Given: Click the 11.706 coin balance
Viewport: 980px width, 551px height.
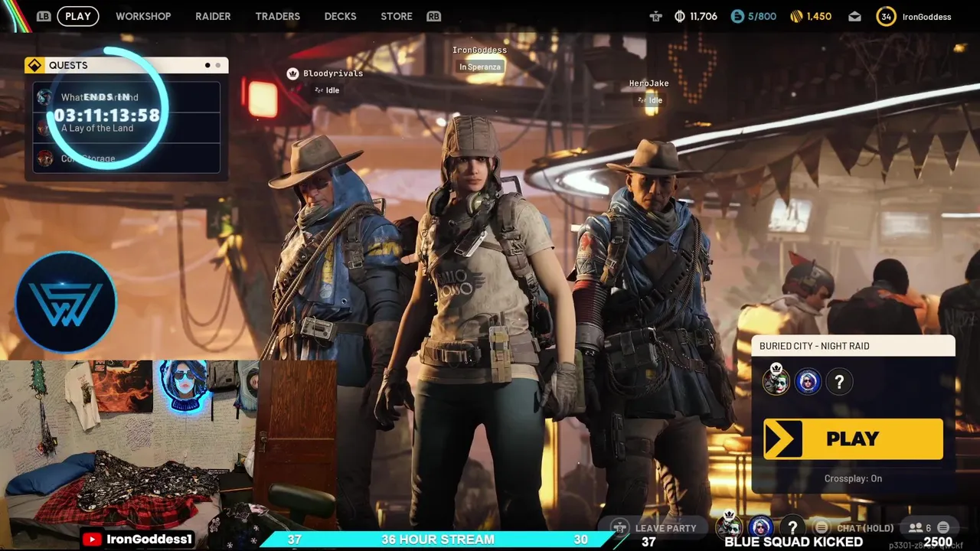Looking at the screenshot, I should [x=703, y=16].
